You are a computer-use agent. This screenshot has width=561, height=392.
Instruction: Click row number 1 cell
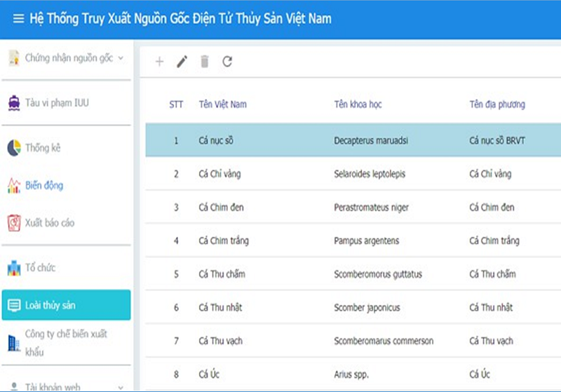coord(176,140)
